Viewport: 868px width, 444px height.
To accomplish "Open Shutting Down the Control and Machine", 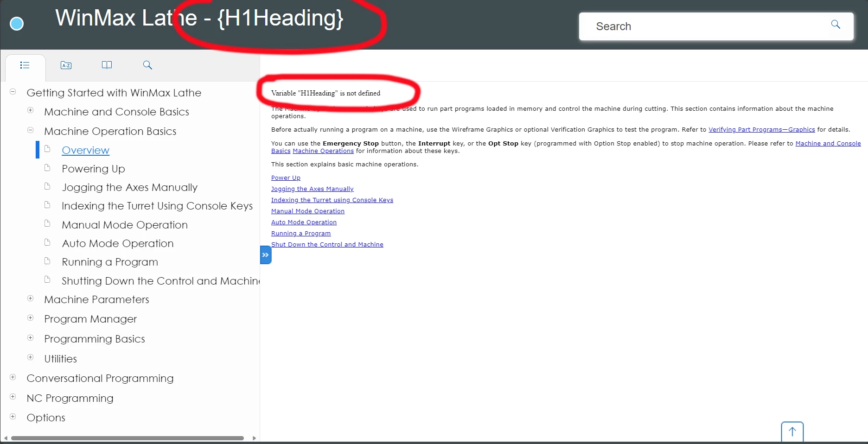I will tap(160, 281).
